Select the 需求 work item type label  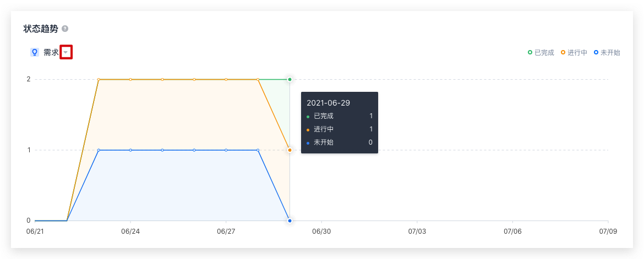click(51, 53)
